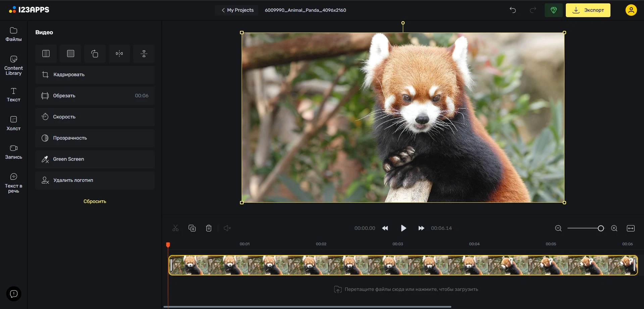Click the rotate video icon

click(95, 54)
